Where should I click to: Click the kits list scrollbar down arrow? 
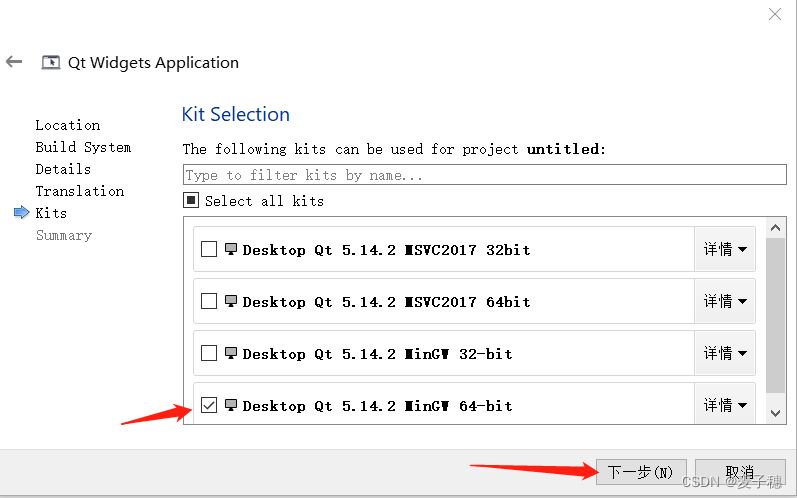click(775, 413)
